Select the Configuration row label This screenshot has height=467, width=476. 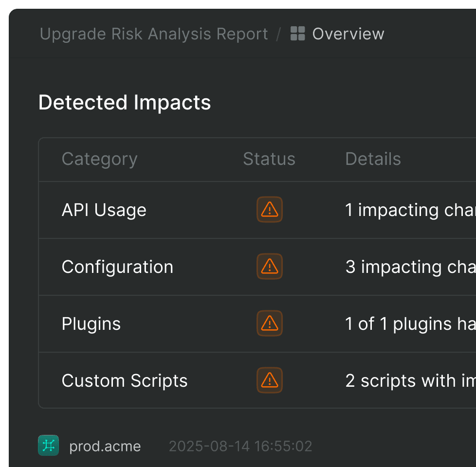[117, 267]
